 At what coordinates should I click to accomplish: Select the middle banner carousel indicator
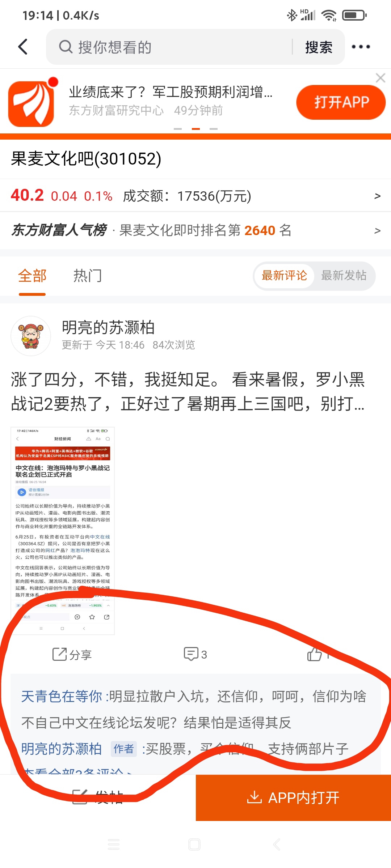(195, 129)
